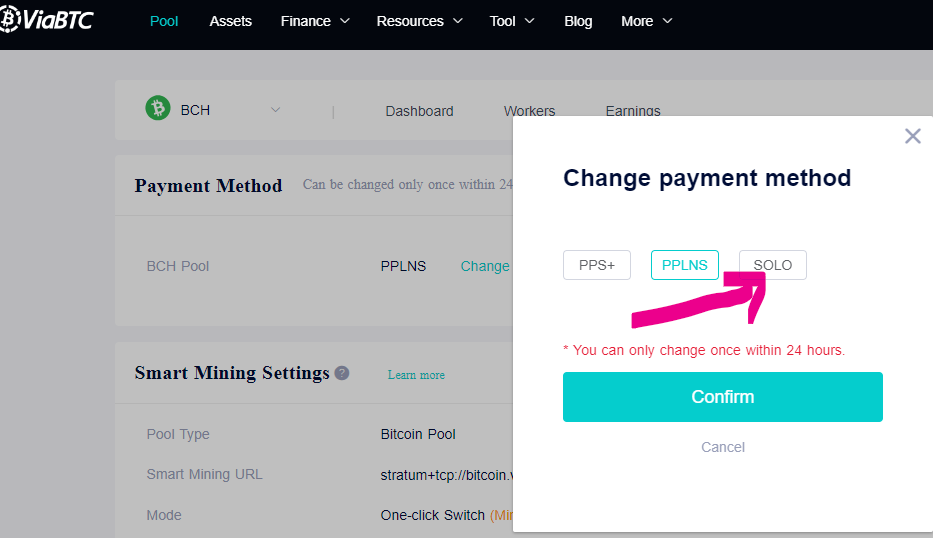Close the Change payment method dialog
Viewport: 933px width, 538px height.
click(912, 136)
